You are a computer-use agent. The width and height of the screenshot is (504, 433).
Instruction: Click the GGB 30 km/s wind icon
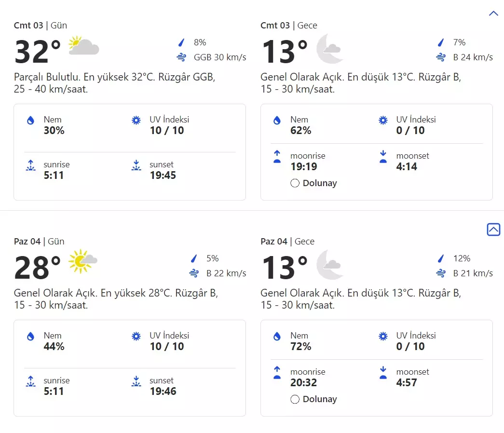coord(181,58)
